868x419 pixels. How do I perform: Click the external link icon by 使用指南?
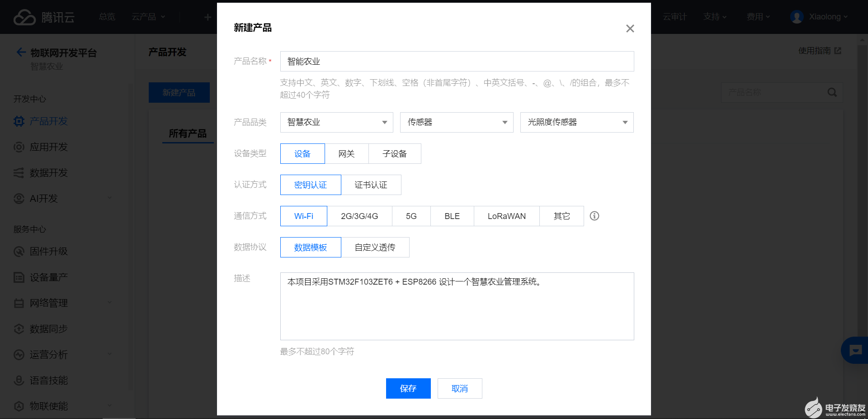[838, 51]
